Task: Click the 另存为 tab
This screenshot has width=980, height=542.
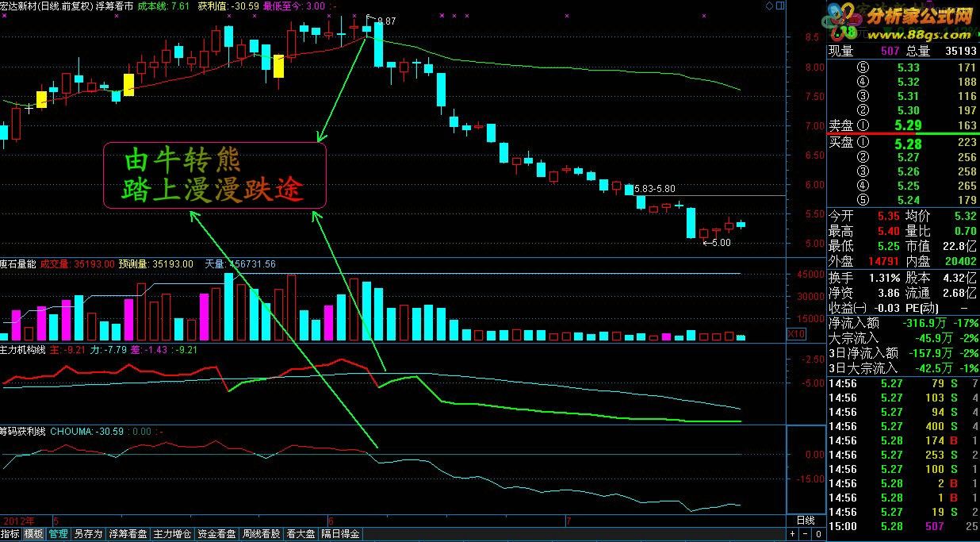Action: point(88,534)
